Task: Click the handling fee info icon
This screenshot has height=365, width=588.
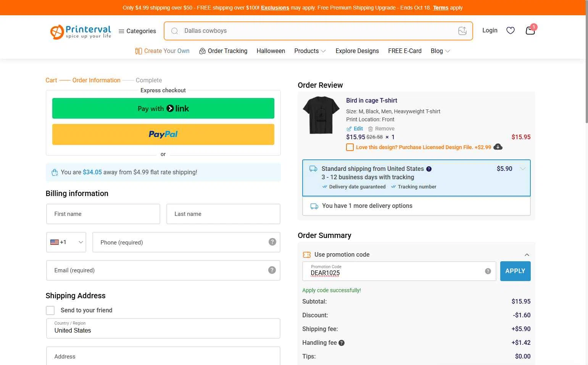Action: pos(342,343)
